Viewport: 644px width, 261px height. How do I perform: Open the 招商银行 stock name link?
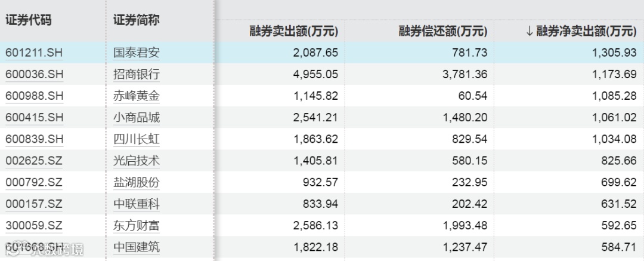point(137,75)
